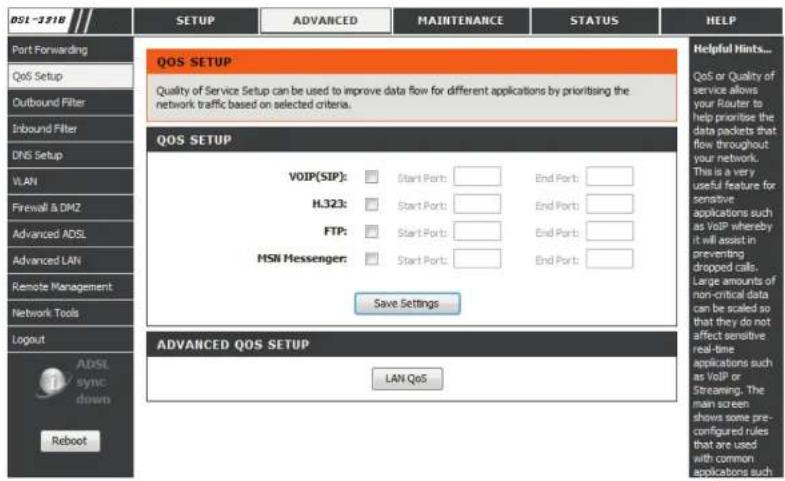Select the FTP End Port field
The image size is (785, 481).
(610, 231)
